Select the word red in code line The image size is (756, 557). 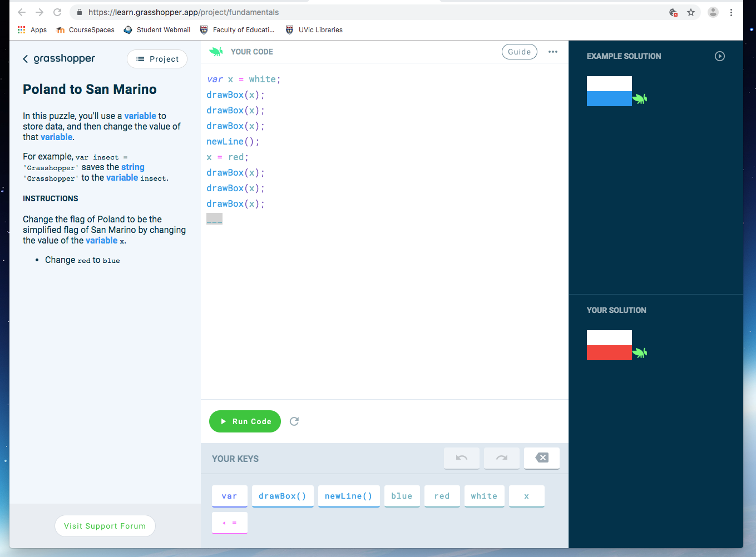236,157
